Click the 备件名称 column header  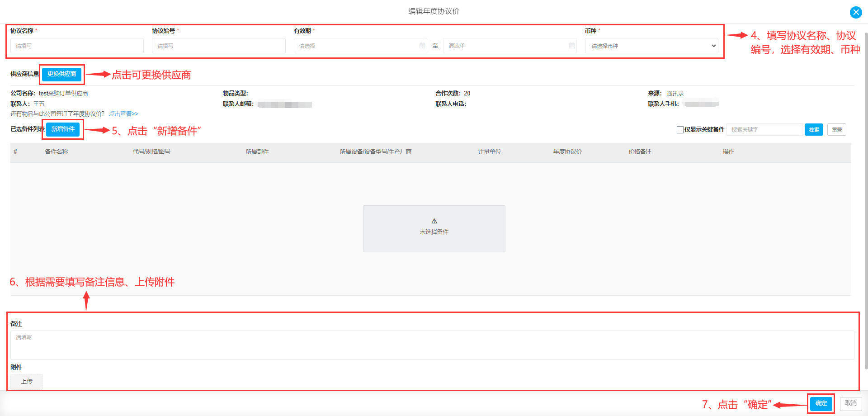pyautogui.click(x=57, y=152)
